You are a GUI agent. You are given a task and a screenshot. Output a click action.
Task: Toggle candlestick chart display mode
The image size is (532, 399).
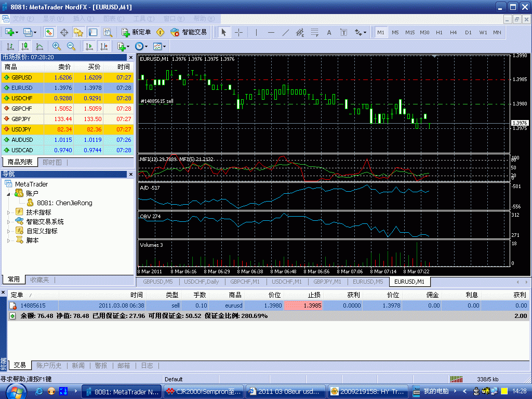click(x=25, y=46)
